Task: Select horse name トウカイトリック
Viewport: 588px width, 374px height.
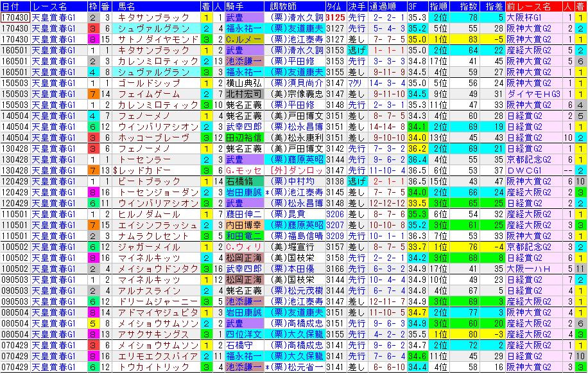Action: point(154,367)
